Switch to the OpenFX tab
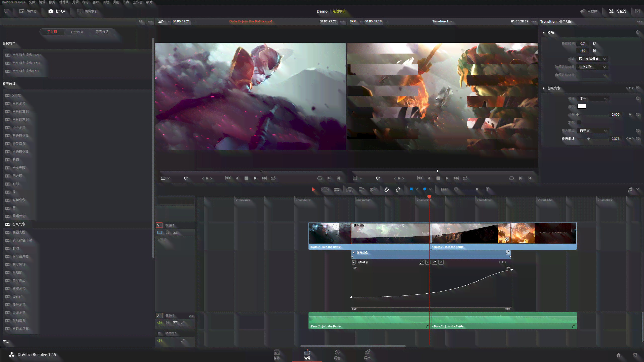The height and width of the screenshot is (362, 644). point(77,32)
